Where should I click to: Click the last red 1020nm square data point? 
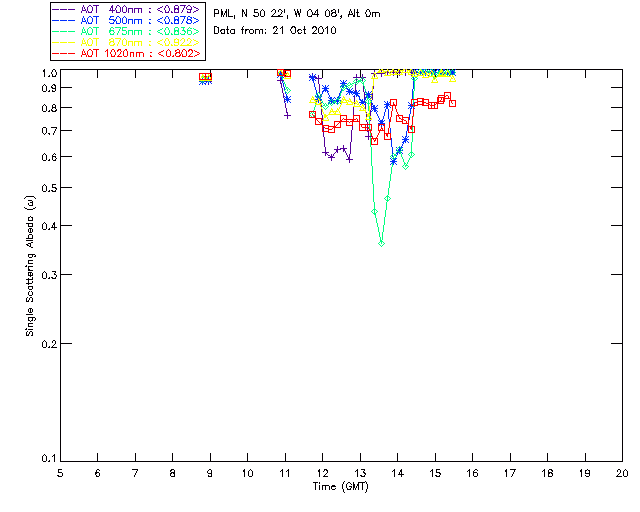pyautogui.click(x=452, y=103)
